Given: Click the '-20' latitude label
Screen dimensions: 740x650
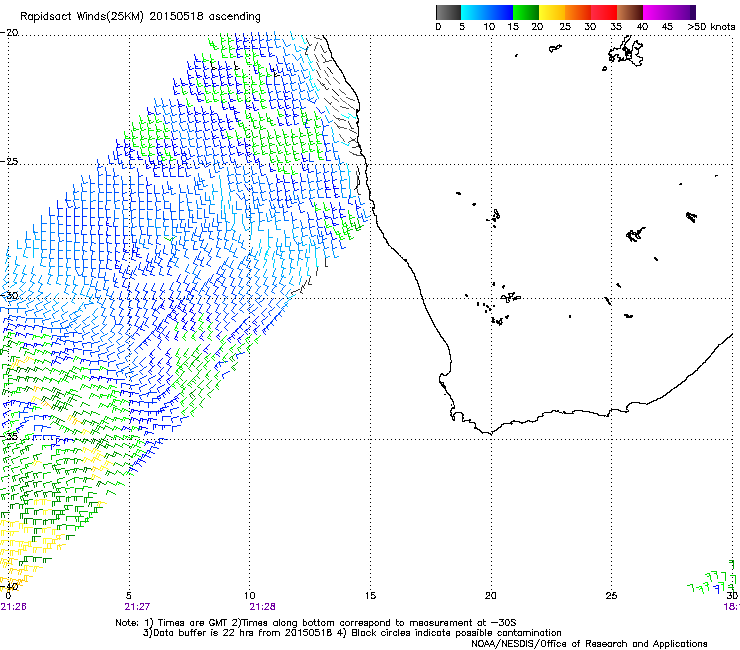Looking at the screenshot, I should 9,33.
